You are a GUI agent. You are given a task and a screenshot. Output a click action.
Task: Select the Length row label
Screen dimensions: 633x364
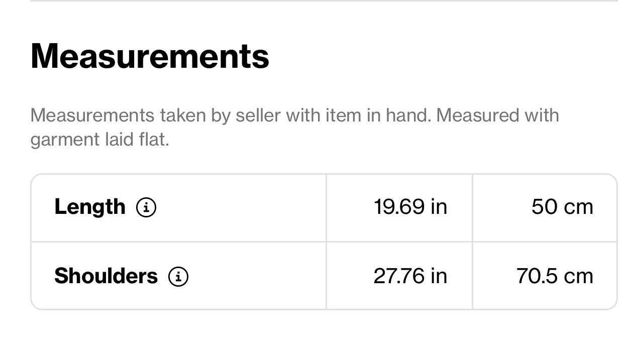pyautogui.click(x=90, y=206)
